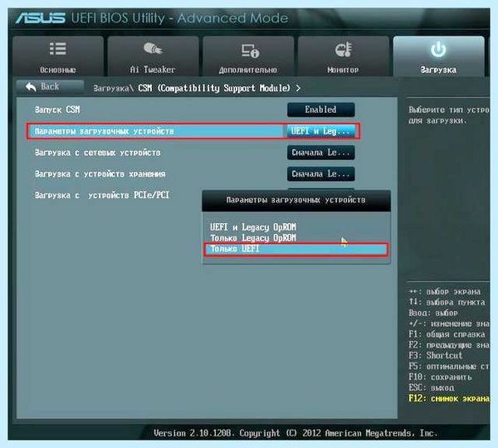Open the UEFI и Leg... value dropdown
The height and width of the screenshot is (448, 498).
click(320, 131)
